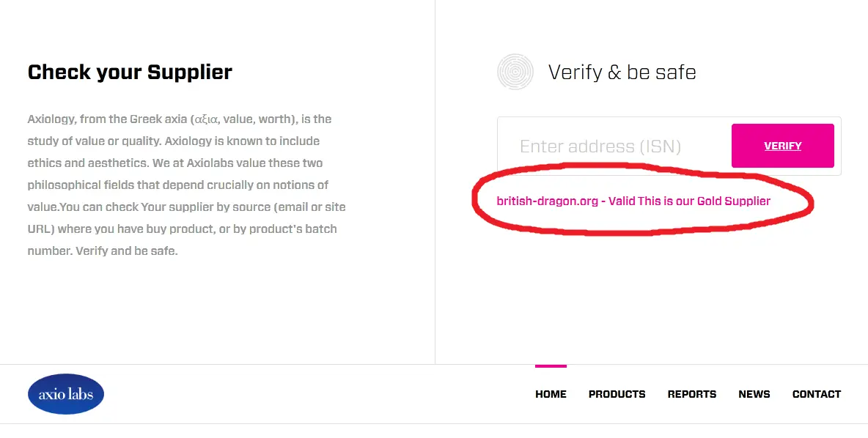Open the HOME menu item

click(x=551, y=394)
